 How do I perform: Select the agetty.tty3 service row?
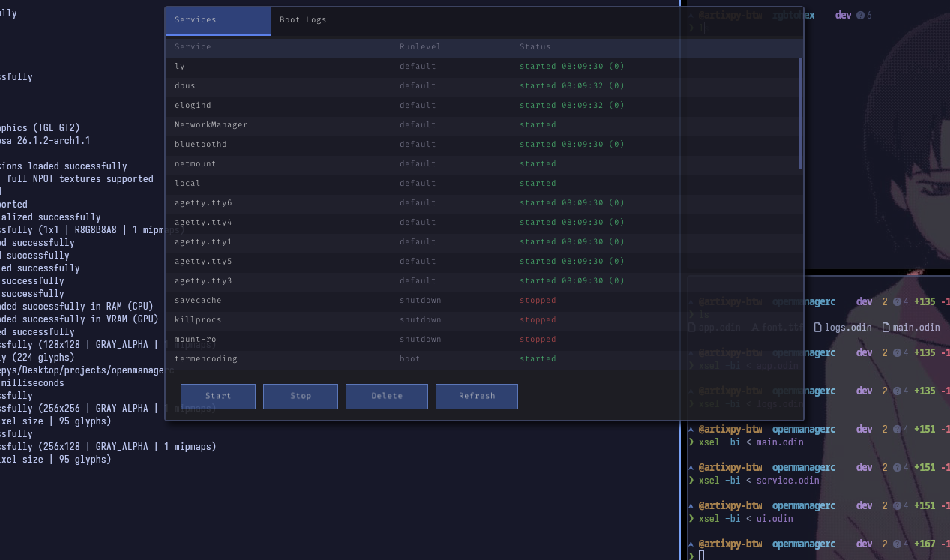481,281
